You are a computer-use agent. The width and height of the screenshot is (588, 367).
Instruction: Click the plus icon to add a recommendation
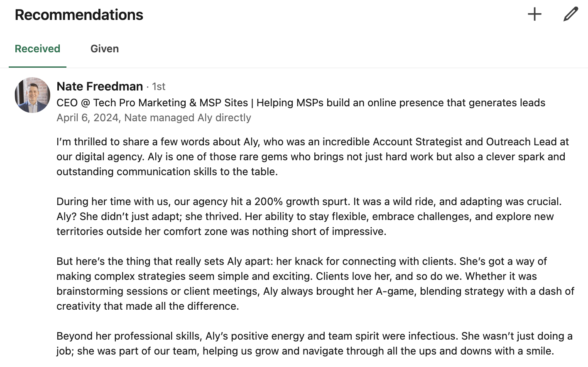(x=534, y=14)
